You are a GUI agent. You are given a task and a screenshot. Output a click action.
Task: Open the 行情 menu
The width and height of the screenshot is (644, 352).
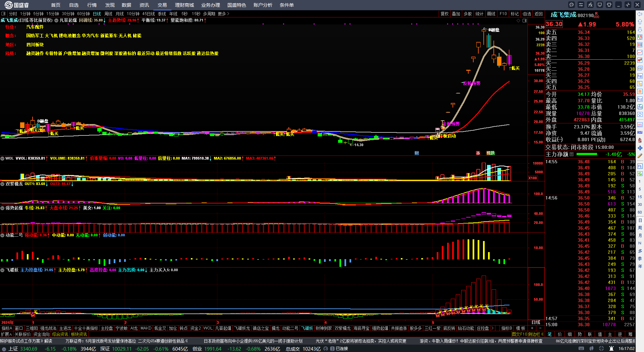tap(92, 5)
